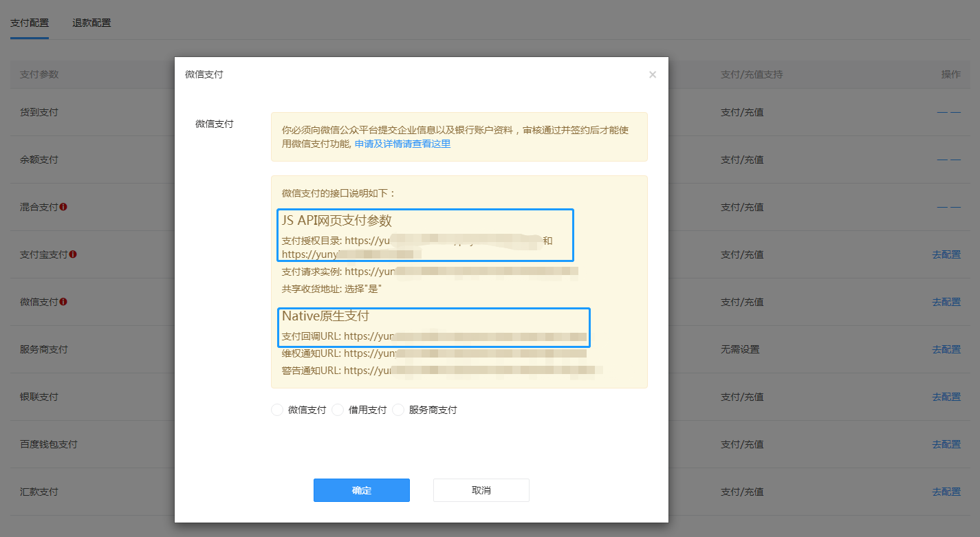Open the 申请及详情请查看这里 link

point(403,144)
